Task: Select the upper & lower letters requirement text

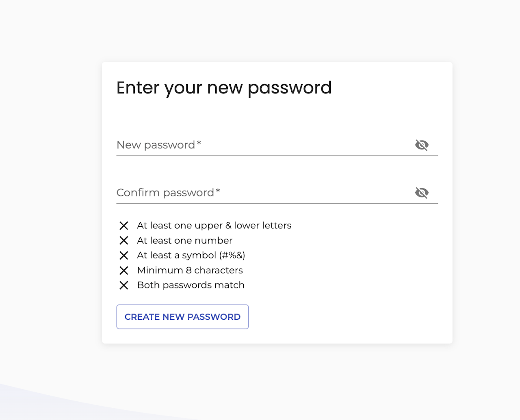Action: 214,225
